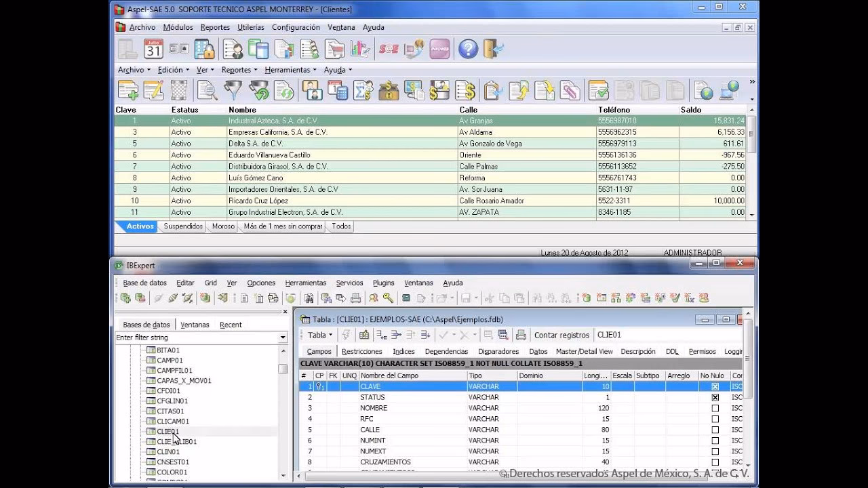
Task: Click the paper clip attachment icon
Action: pos(570,89)
